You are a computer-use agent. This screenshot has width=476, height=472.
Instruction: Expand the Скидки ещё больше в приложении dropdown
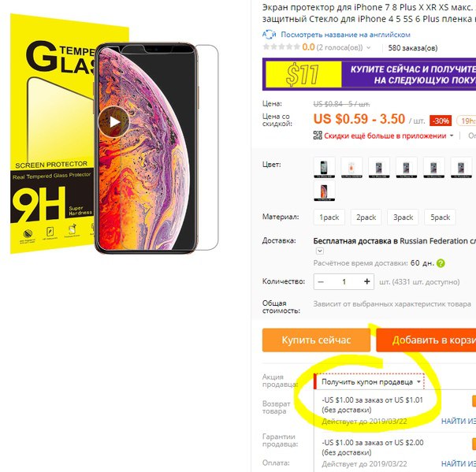click(x=452, y=136)
